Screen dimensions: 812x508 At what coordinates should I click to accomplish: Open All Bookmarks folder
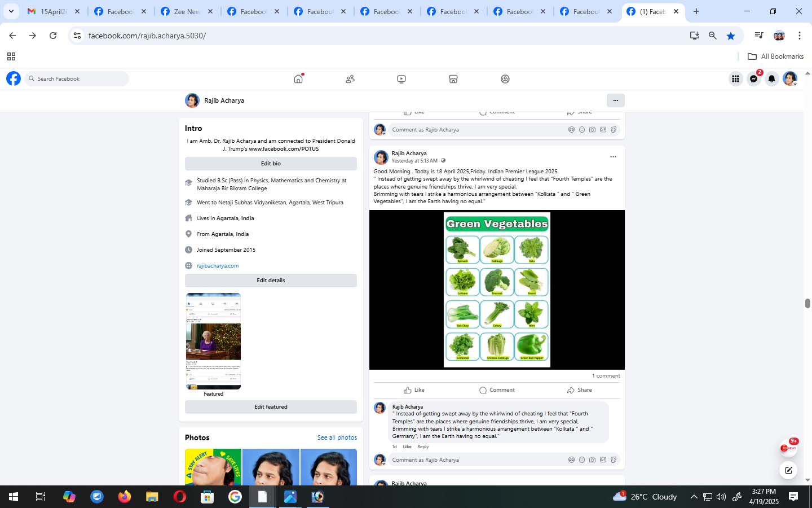(775, 56)
